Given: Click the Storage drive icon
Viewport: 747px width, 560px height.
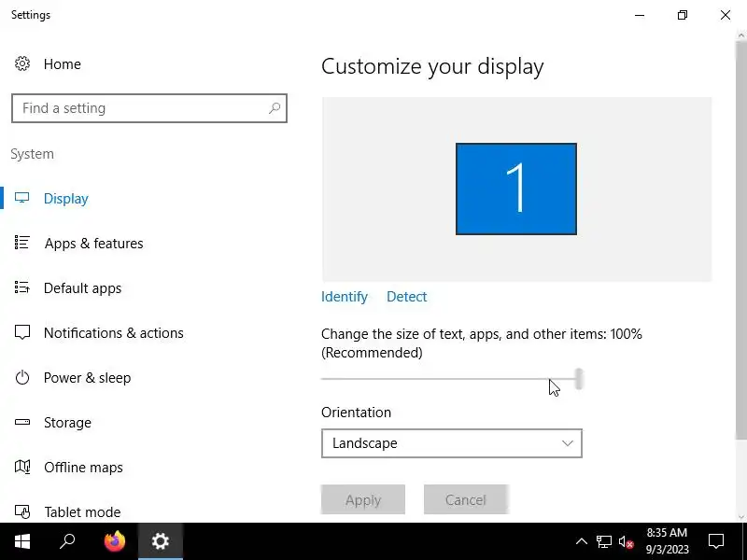Looking at the screenshot, I should (21, 422).
